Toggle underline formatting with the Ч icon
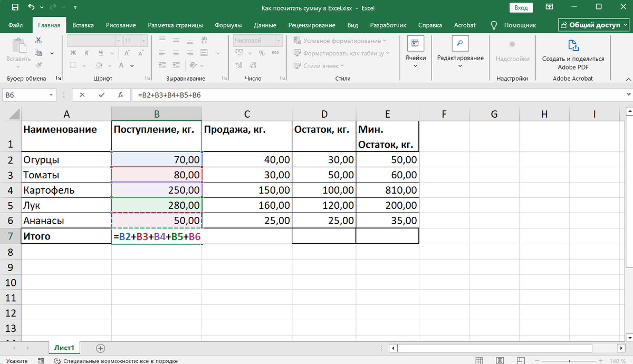The height and width of the screenshot is (364, 633). [x=101, y=53]
